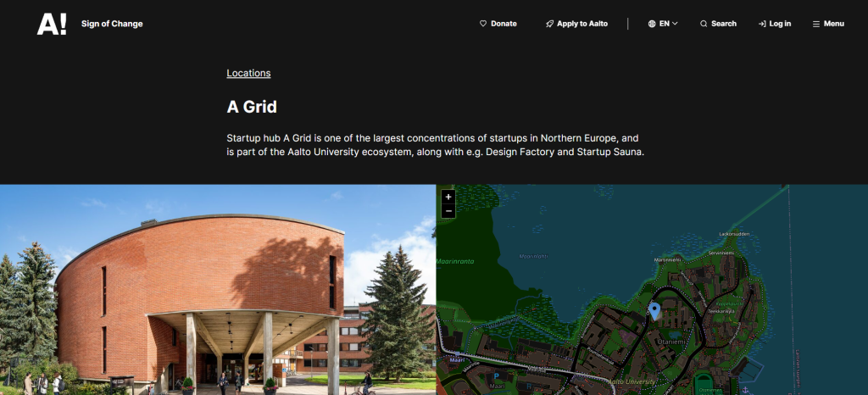Click the Log in text
The image size is (868, 395).
780,24
